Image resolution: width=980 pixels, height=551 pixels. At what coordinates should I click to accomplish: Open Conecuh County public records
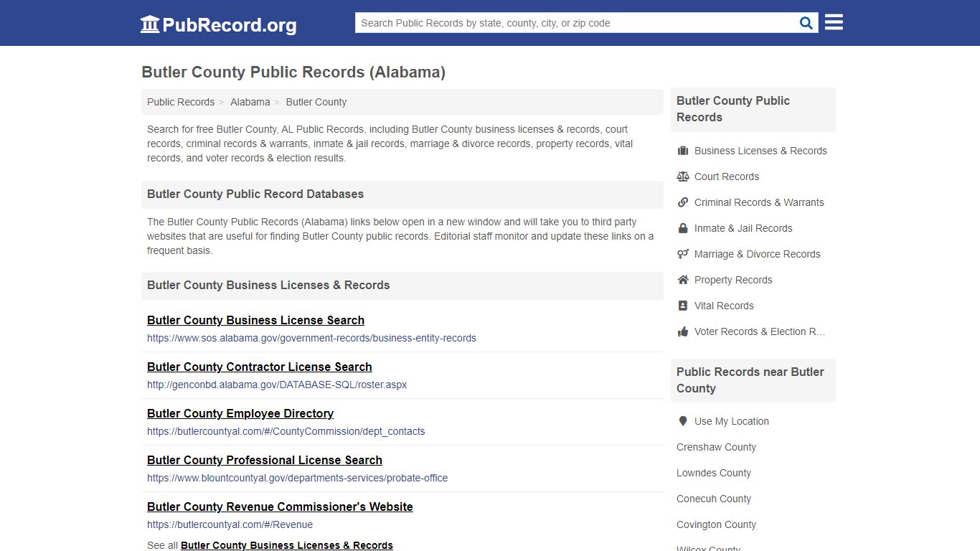[x=714, y=499]
